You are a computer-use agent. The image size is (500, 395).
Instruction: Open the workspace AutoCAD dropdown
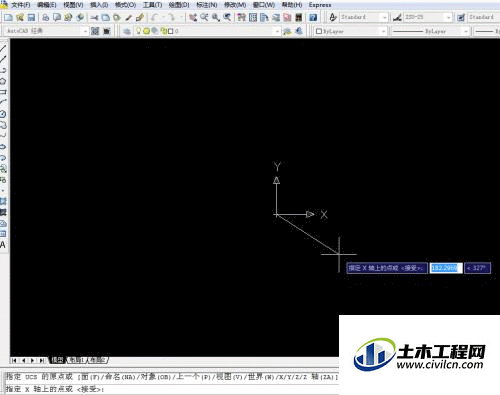click(x=85, y=31)
